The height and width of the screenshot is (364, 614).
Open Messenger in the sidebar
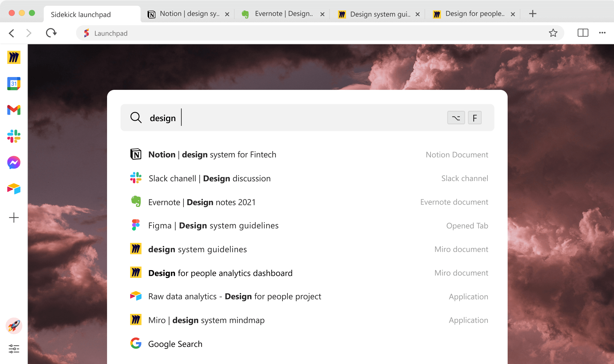14,162
